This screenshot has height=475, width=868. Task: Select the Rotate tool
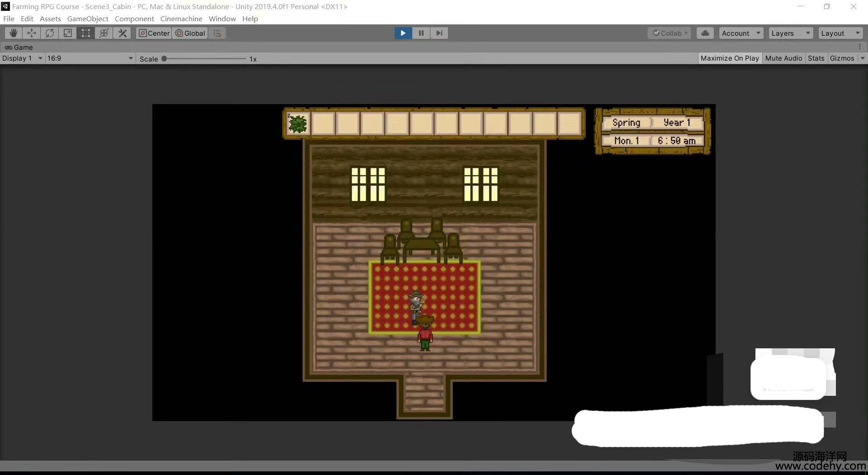point(50,33)
